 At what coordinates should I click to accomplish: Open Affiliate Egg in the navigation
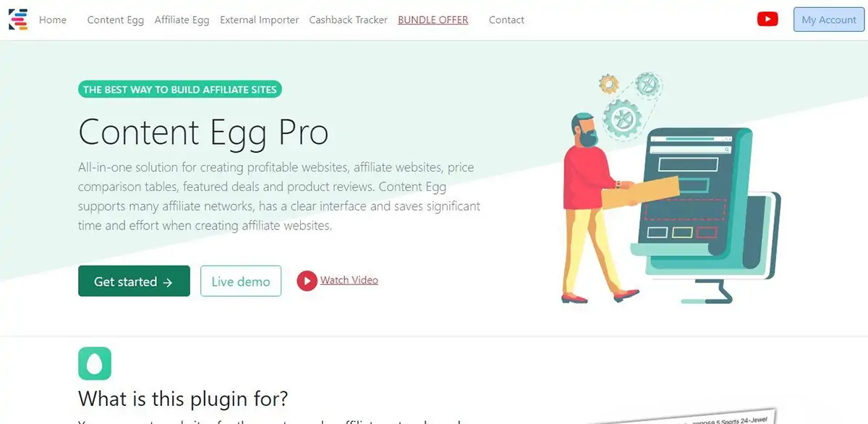coord(182,20)
